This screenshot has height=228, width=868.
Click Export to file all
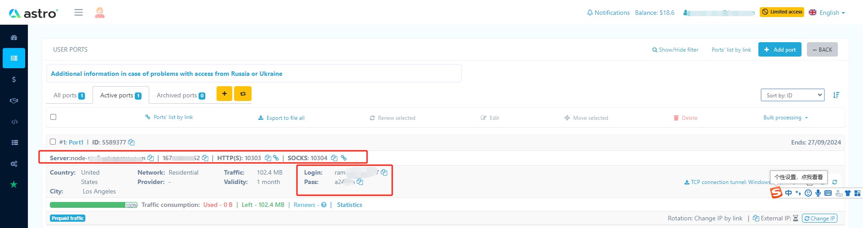pos(281,118)
